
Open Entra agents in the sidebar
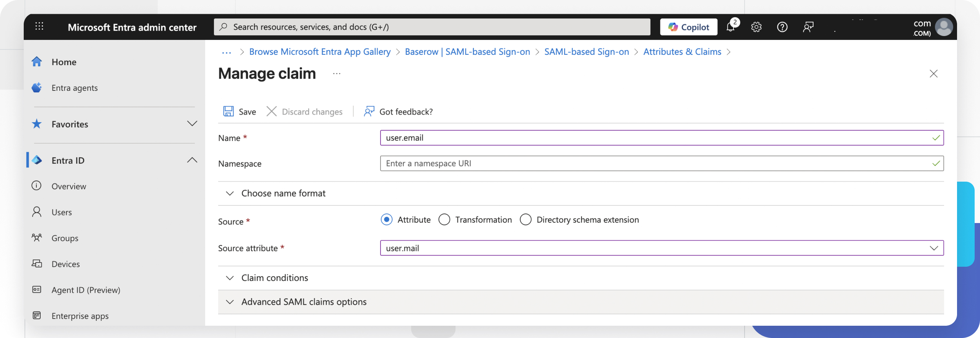tap(75, 88)
